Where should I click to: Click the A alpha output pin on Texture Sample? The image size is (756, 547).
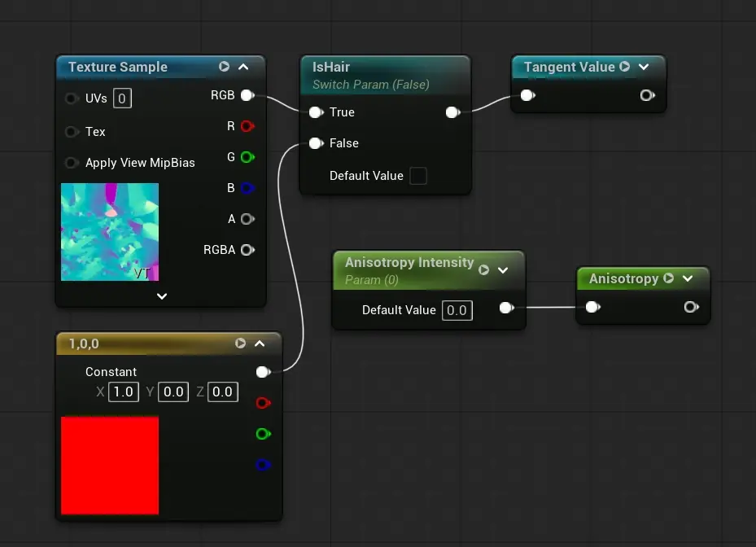[x=247, y=219]
